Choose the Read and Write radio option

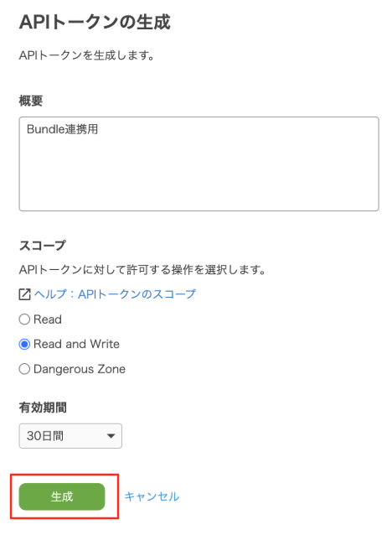tap(24, 344)
